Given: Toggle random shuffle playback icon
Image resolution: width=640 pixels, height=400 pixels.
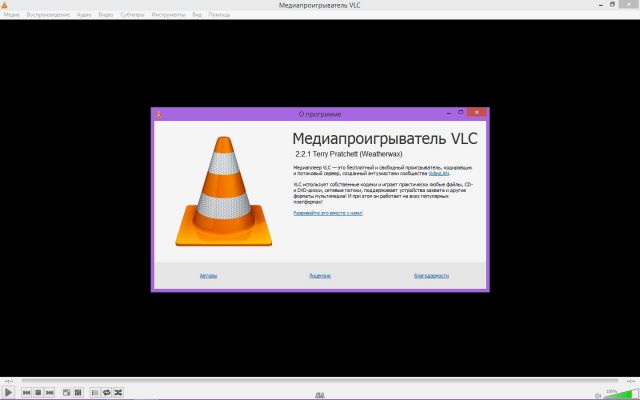Looking at the screenshot, I should tap(118, 392).
